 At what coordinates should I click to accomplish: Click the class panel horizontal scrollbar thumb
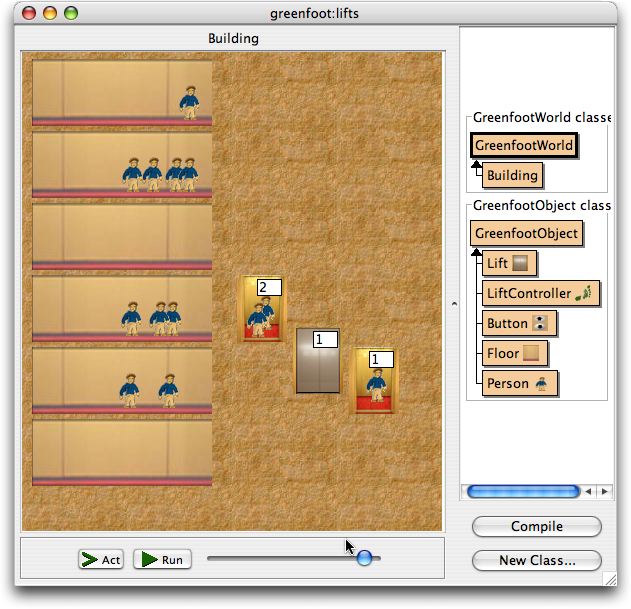coord(523,491)
